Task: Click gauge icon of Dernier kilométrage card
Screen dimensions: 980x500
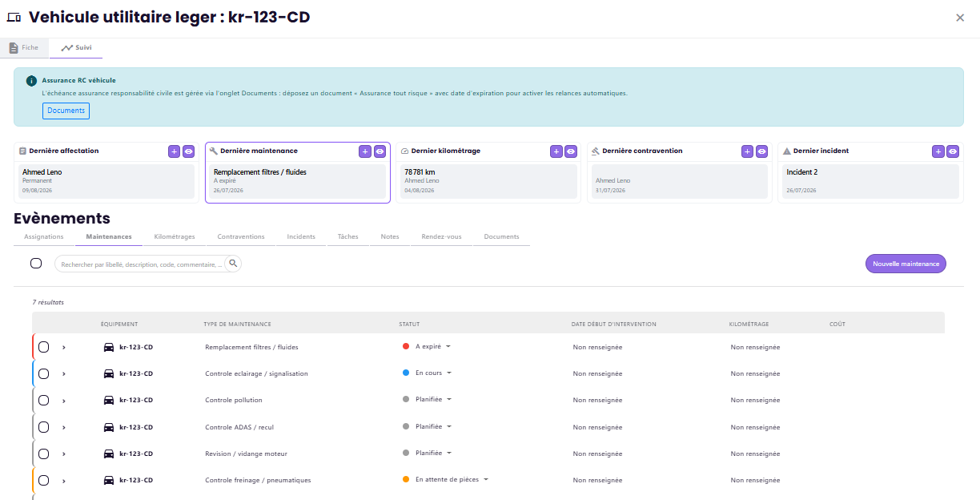Action: [x=404, y=151]
